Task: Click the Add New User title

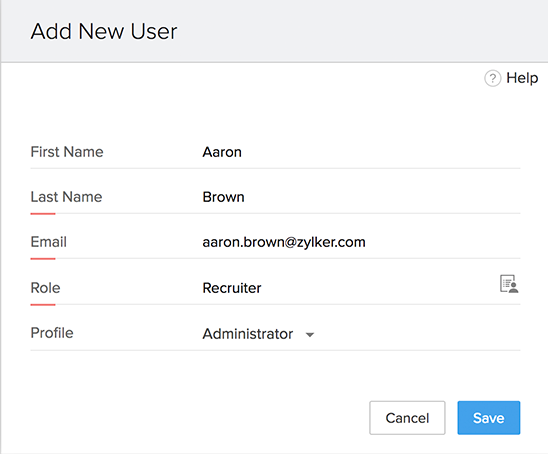Action: [x=104, y=31]
